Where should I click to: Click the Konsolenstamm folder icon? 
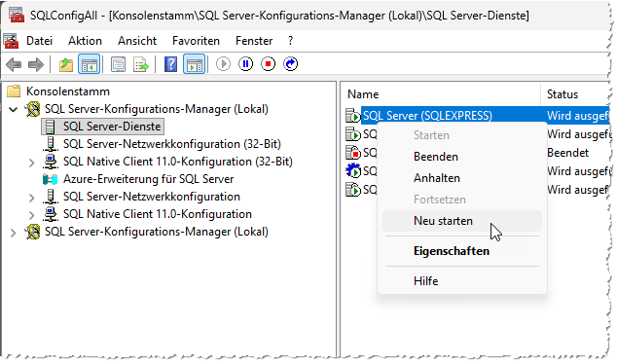click(14, 91)
